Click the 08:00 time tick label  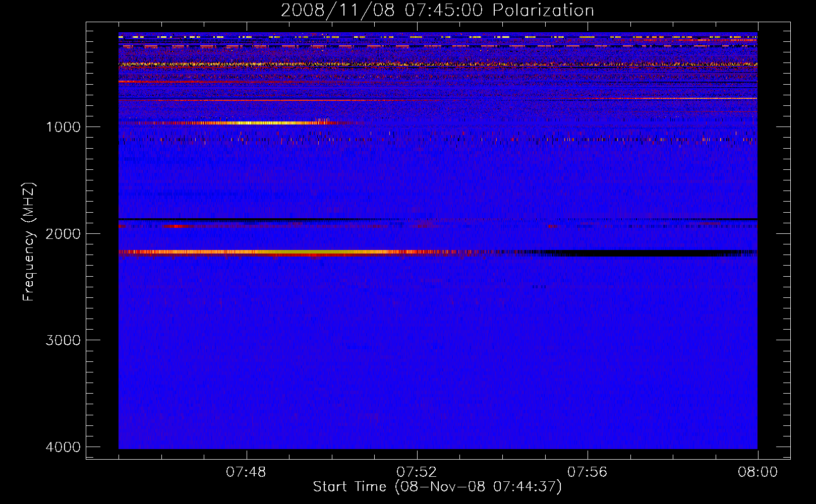click(758, 472)
